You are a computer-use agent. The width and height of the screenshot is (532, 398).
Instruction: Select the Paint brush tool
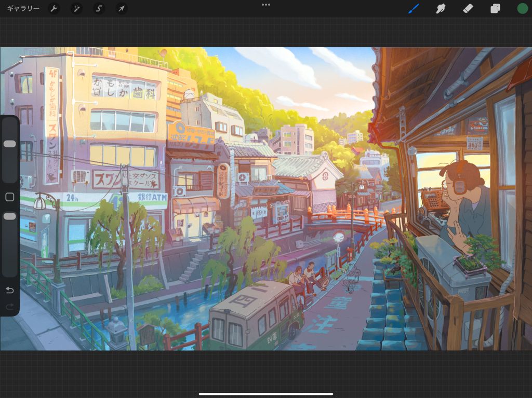[x=414, y=8]
